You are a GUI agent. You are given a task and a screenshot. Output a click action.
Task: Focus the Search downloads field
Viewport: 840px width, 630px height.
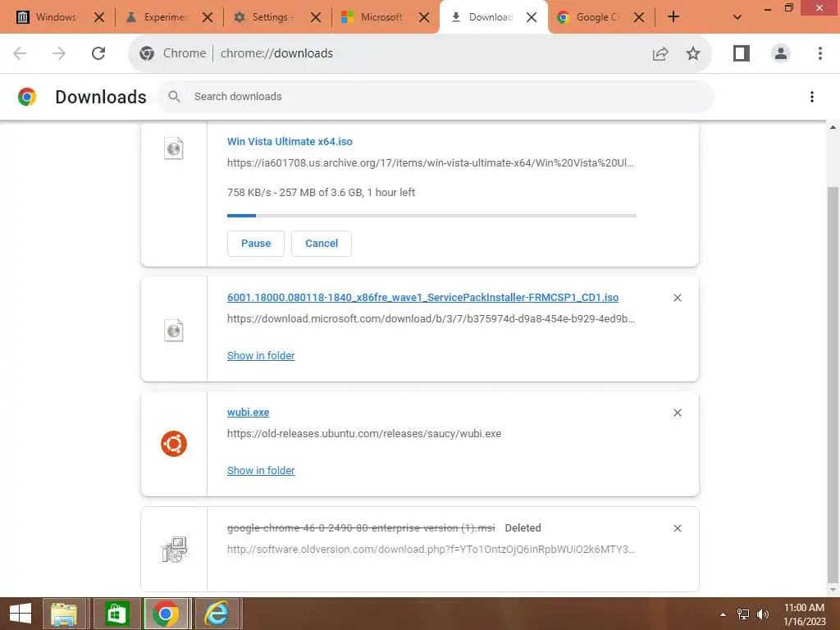(x=436, y=97)
